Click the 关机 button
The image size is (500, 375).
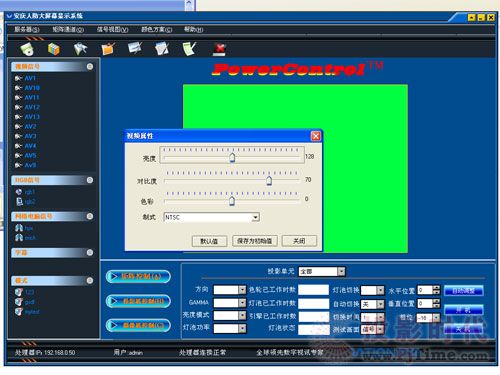point(464,329)
